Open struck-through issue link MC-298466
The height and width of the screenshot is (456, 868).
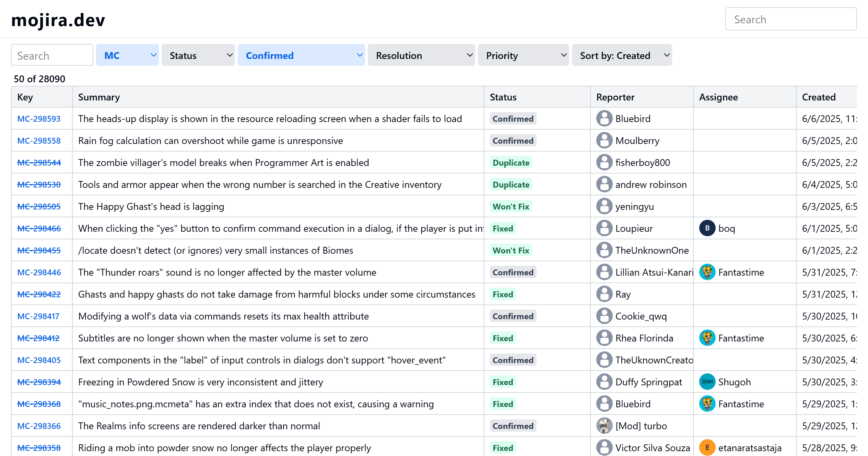click(x=39, y=229)
